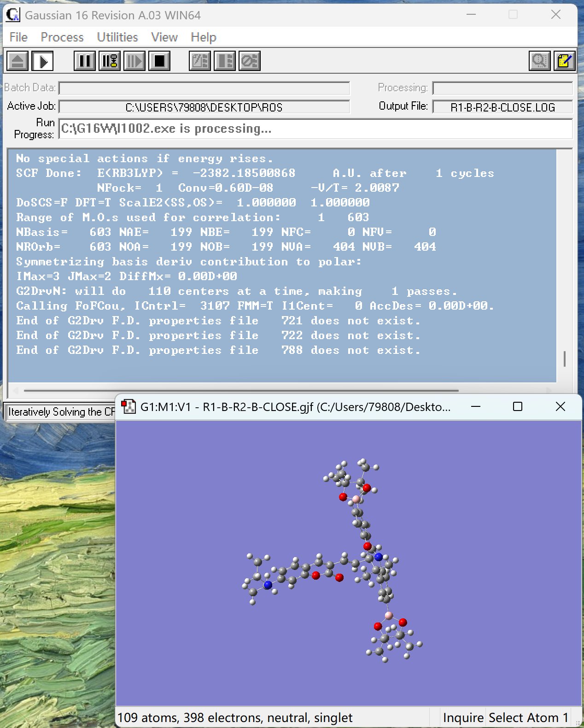This screenshot has width=584, height=728.
Task: Open the Process menu
Action: tap(62, 37)
